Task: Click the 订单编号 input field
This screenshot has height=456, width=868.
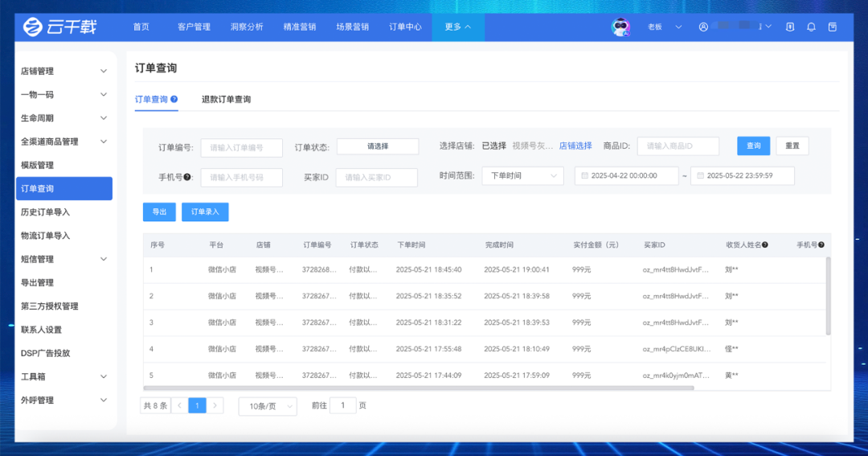Action: pos(241,148)
